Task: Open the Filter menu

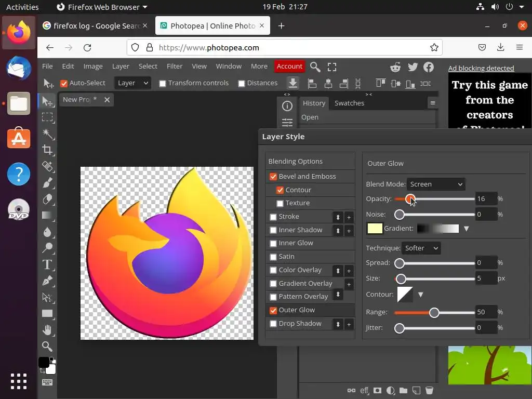Action: 175,66
